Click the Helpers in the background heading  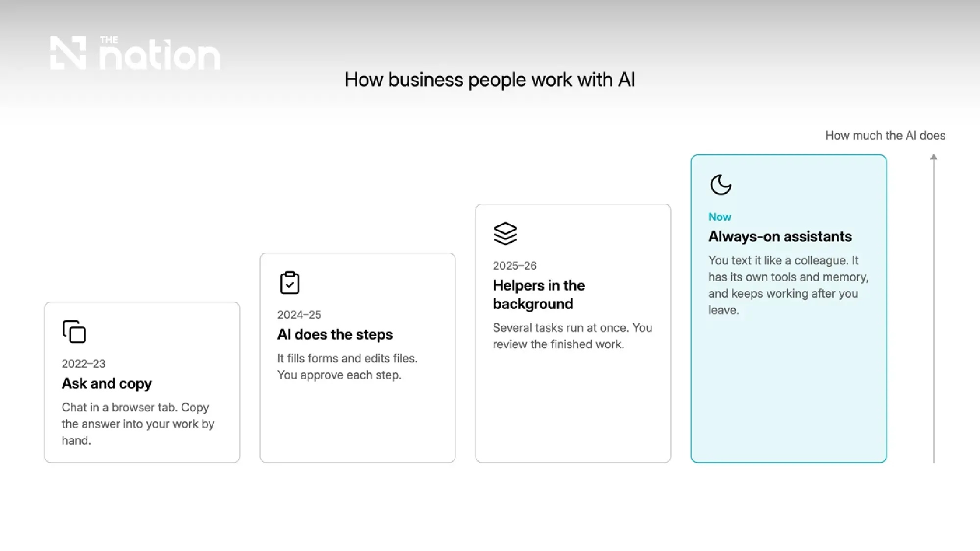pyautogui.click(x=539, y=294)
